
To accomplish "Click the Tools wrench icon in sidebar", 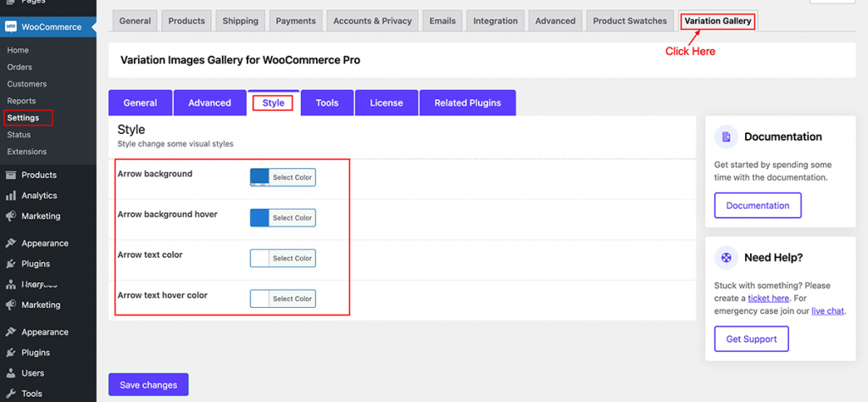I will click(10, 394).
